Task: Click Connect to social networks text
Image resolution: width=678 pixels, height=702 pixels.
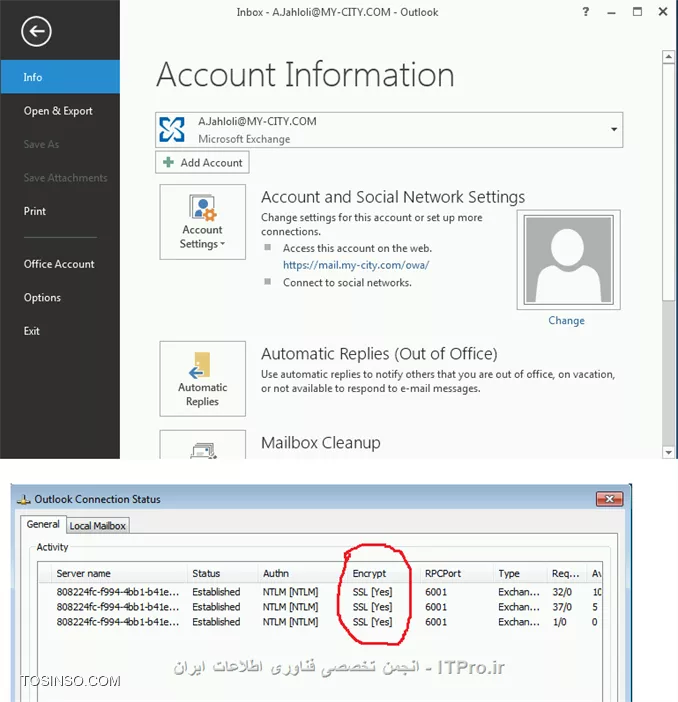Action: tap(347, 283)
